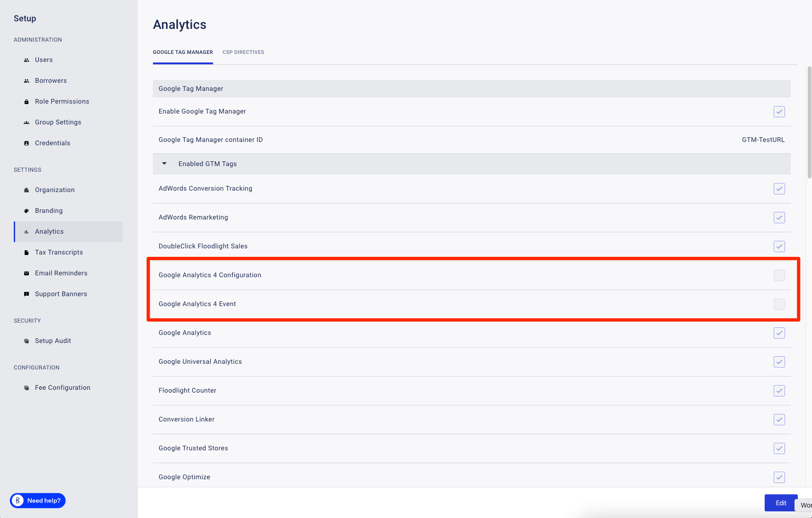Go to Setup Audit
The height and width of the screenshot is (518, 812).
[x=68, y=341]
